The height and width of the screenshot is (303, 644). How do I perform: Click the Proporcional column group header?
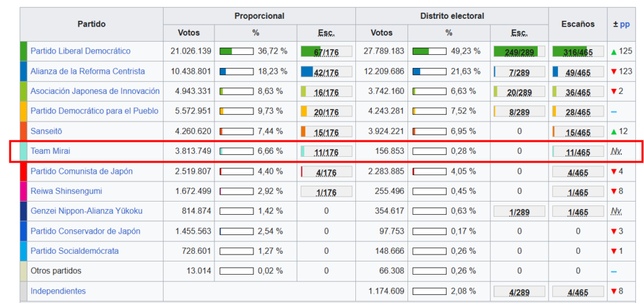click(x=259, y=16)
